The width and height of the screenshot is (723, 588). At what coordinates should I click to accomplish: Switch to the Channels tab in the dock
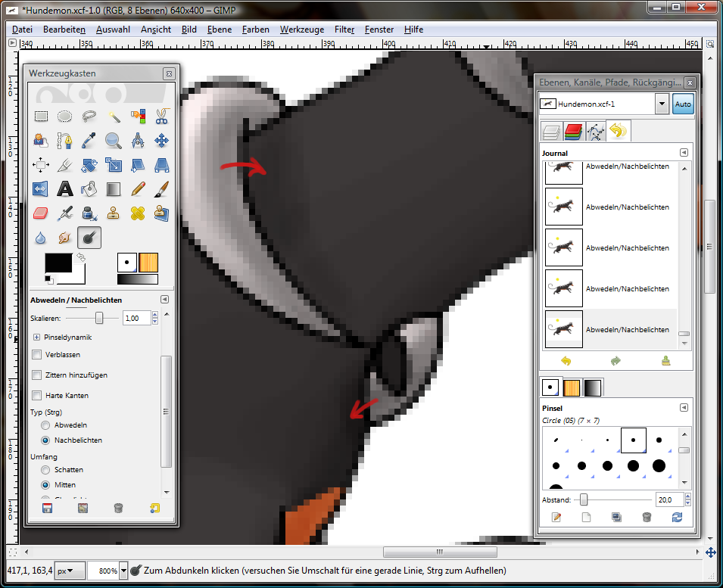(574, 132)
